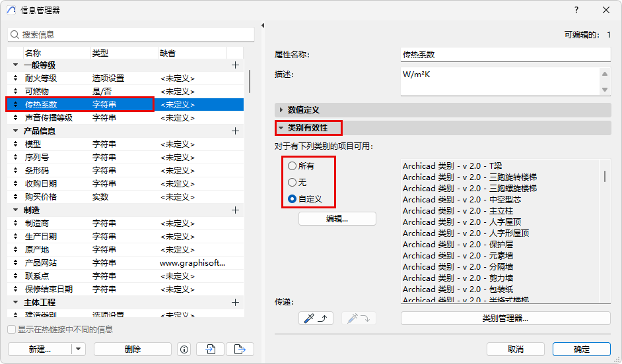Collapse the 一般等级 group
Viewport: 622px width, 364px height.
(15, 65)
